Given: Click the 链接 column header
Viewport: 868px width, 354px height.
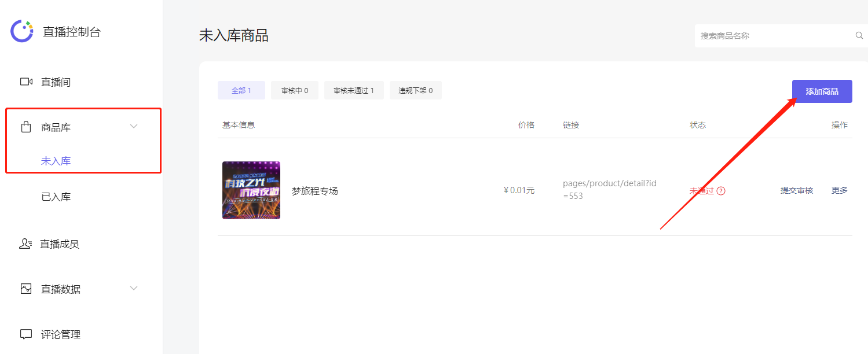Looking at the screenshot, I should [x=571, y=125].
